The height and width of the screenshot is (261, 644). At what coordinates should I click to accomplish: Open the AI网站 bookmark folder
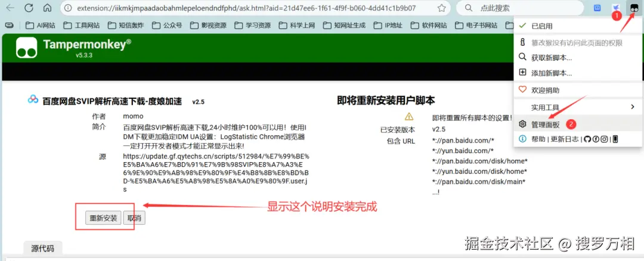click(x=41, y=25)
